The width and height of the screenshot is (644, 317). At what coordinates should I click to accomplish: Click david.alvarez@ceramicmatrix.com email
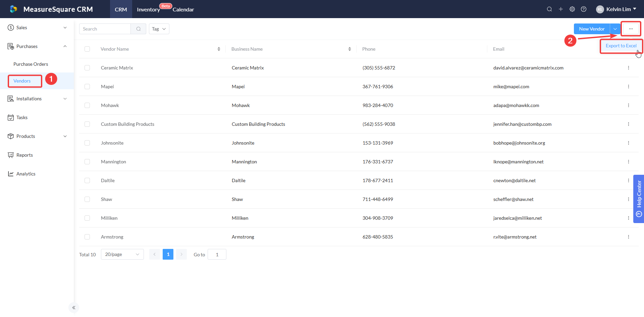point(528,68)
